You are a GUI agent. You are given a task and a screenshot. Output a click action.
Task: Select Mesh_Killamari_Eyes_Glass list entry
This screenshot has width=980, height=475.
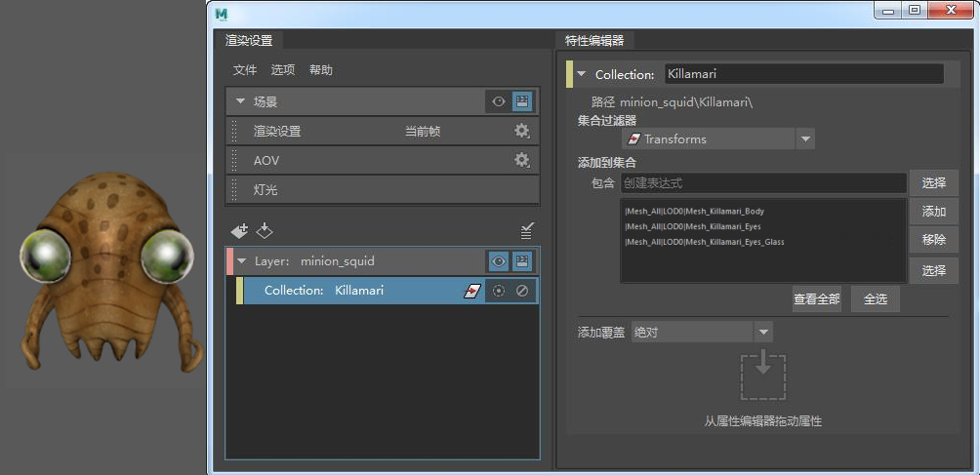(705, 242)
